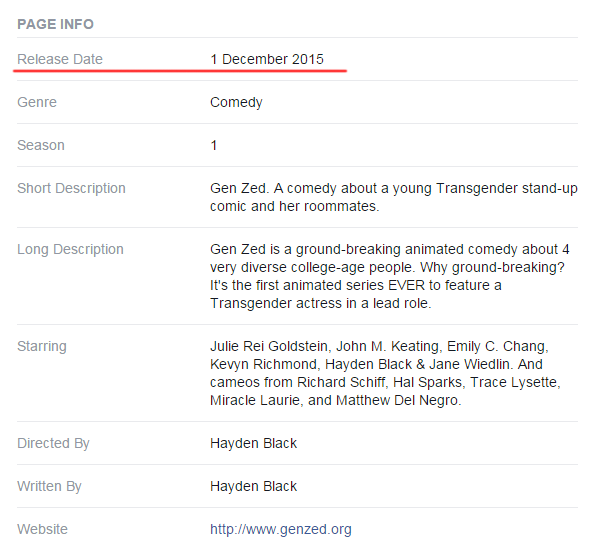Click the season number 1 value
Image resolution: width=596 pixels, height=557 pixels.
[214, 145]
